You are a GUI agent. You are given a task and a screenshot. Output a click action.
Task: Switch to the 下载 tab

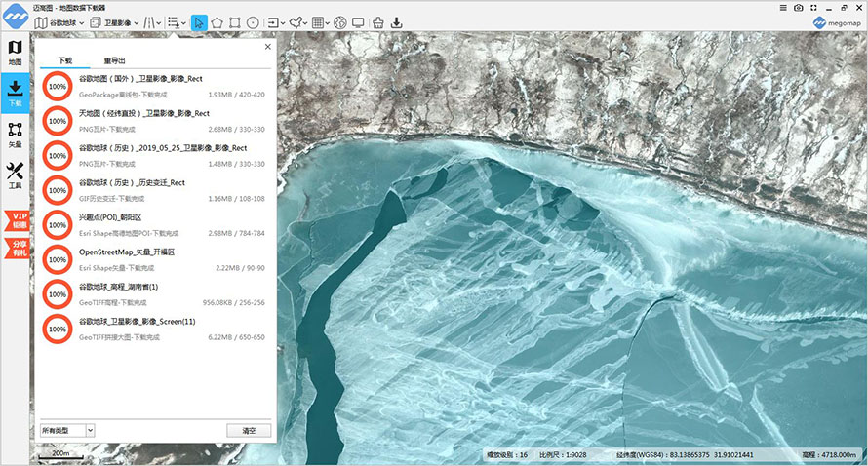pos(64,60)
